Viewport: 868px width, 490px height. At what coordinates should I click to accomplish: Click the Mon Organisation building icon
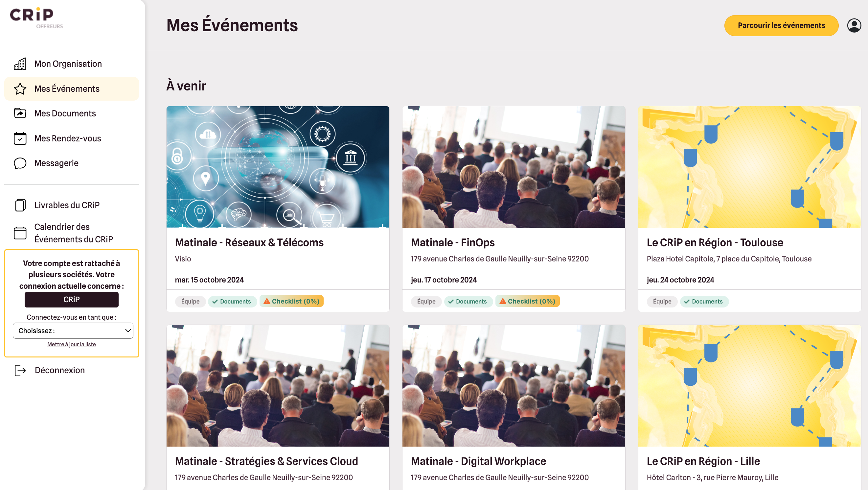(x=20, y=64)
